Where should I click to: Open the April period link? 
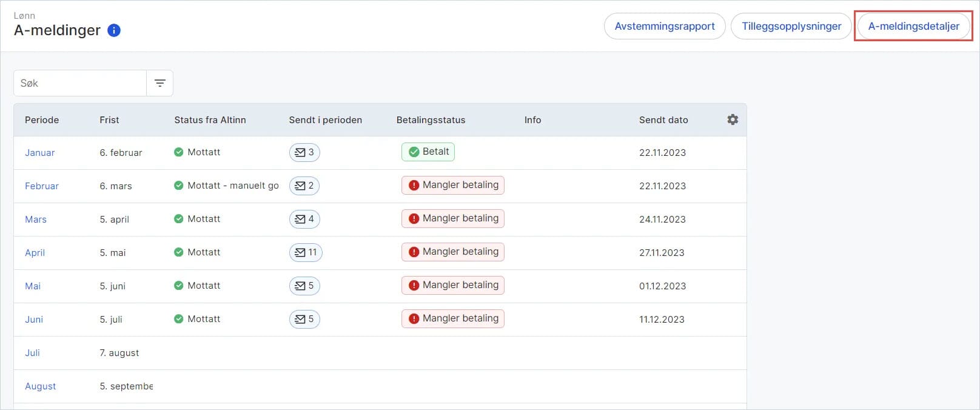tap(35, 253)
